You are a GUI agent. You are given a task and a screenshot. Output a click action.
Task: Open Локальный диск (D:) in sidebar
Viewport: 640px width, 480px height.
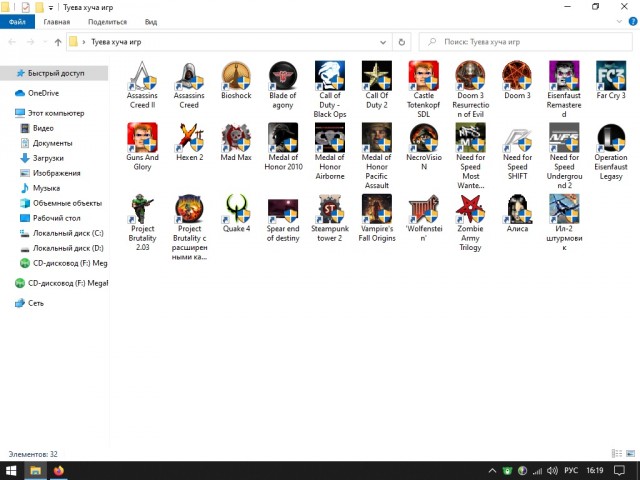pyautogui.click(x=68, y=248)
